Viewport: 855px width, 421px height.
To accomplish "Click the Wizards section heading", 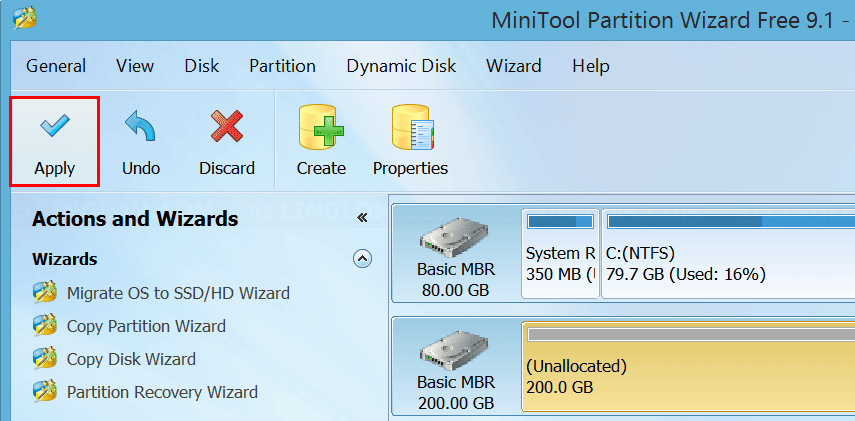I will (65, 258).
